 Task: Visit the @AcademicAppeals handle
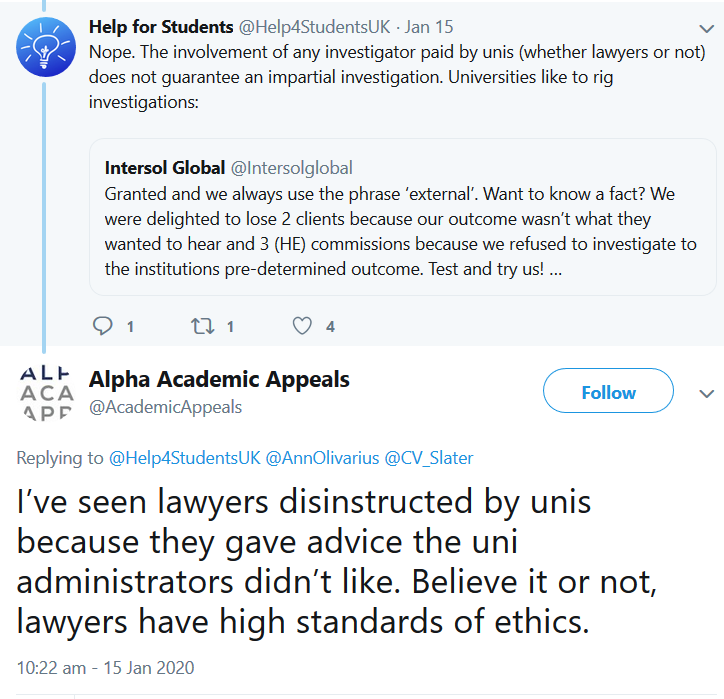(165, 407)
